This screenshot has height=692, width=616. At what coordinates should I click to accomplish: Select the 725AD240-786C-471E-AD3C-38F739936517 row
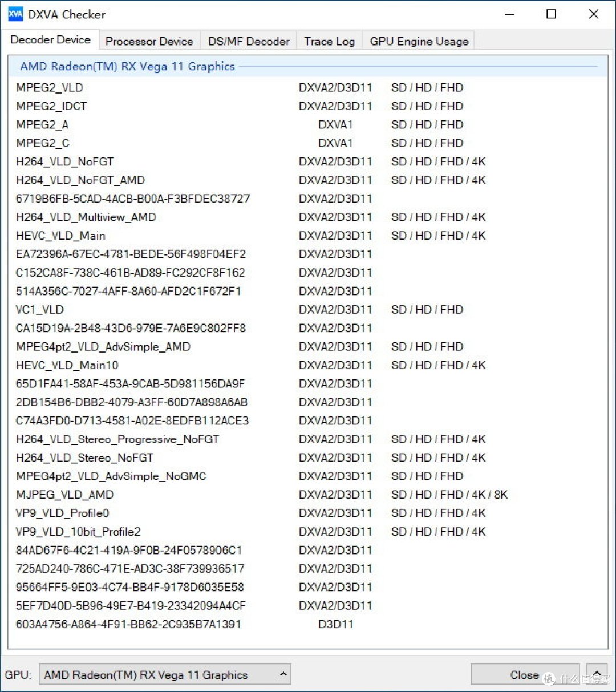click(308, 569)
